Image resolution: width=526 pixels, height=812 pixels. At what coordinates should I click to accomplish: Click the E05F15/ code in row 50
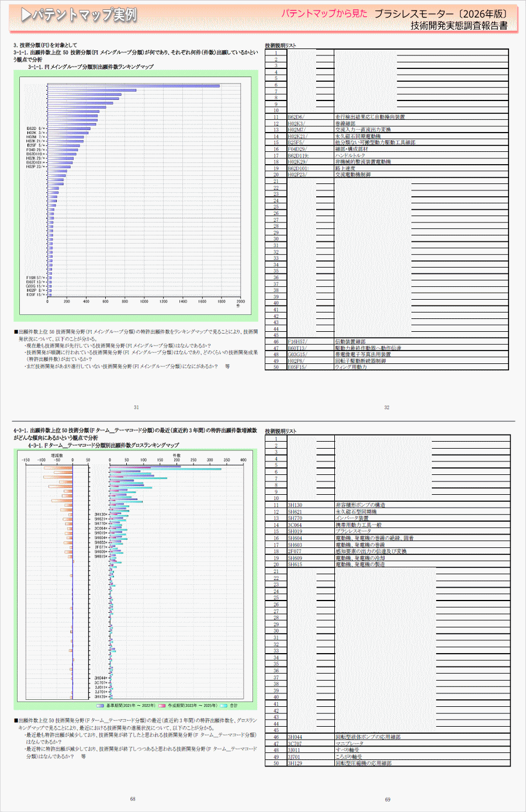tap(297, 367)
